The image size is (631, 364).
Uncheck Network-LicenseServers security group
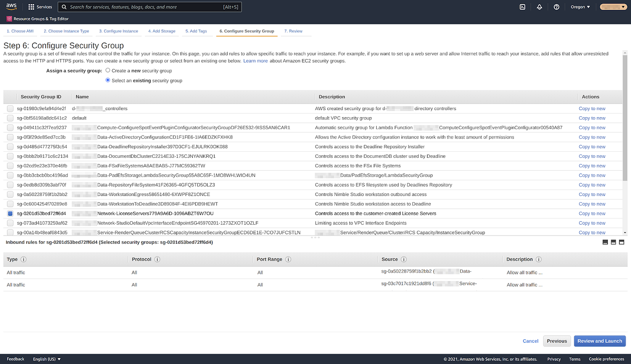(10, 214)
